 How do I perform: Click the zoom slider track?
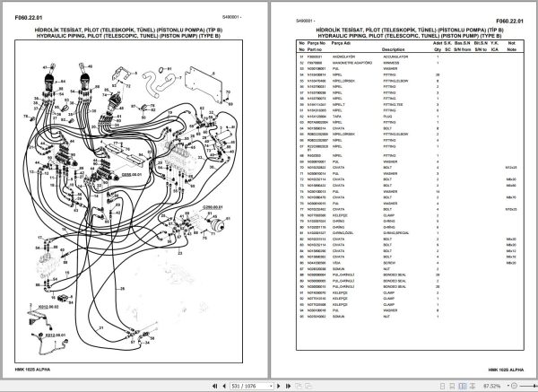coord(528,386)
